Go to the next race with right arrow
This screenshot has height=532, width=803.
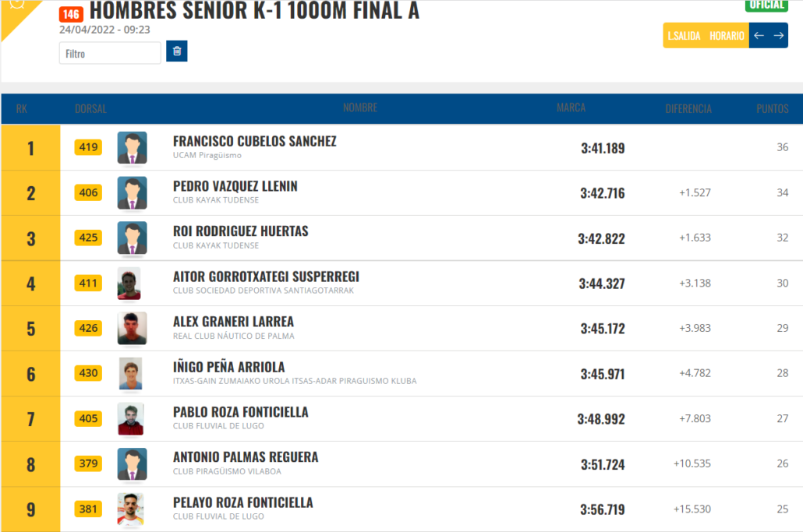click(778, 35)
